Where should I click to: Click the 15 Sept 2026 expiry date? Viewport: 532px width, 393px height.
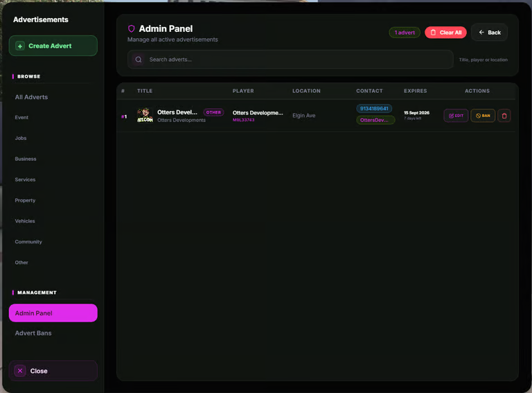[x=416, y=113]
